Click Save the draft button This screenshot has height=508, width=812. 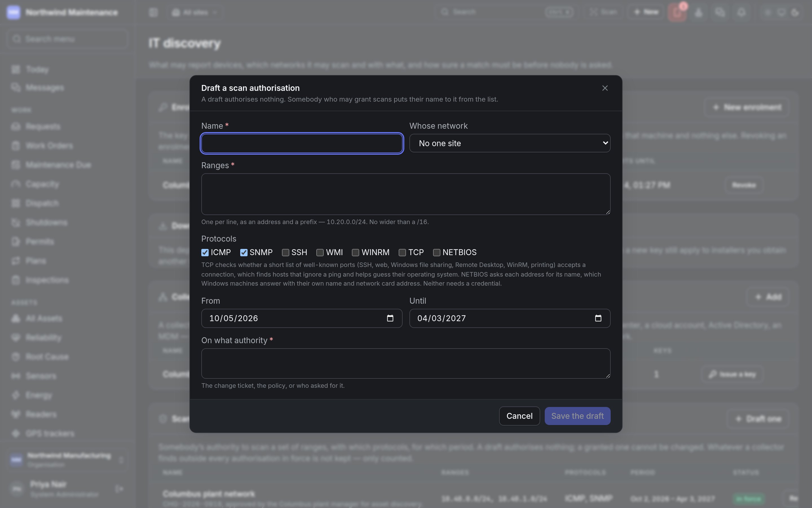[577, 416]
